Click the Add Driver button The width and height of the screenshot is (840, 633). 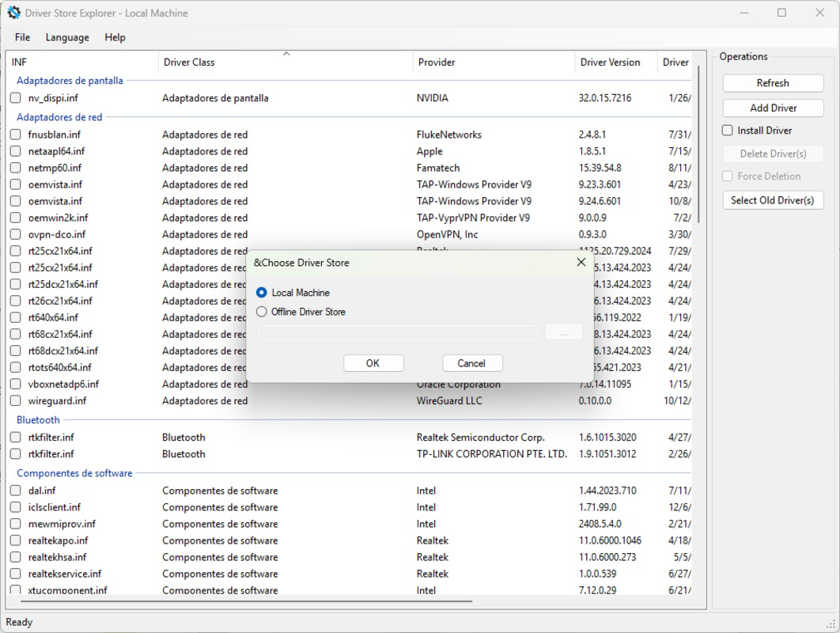point(773,108)
